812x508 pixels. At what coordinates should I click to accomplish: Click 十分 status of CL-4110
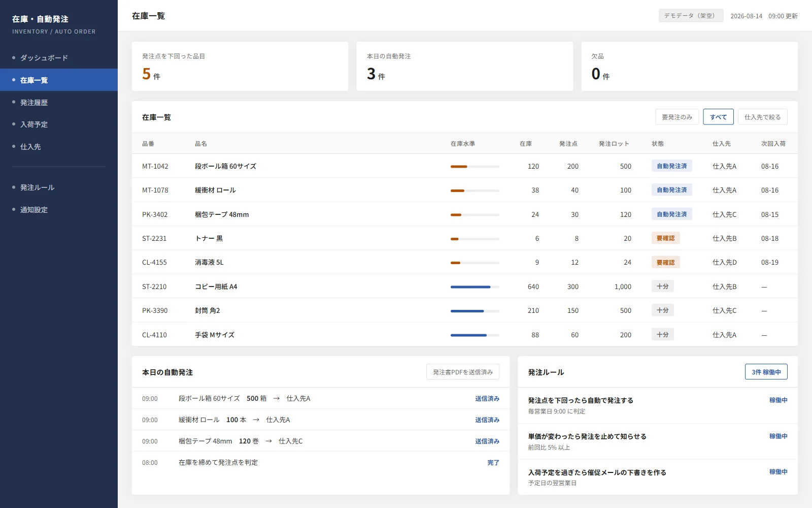pyautogui.click(x=662, y=335)
